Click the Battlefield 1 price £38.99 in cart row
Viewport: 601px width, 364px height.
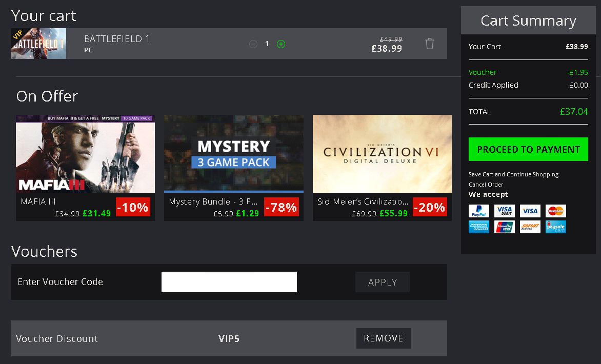tap(387, 49)
